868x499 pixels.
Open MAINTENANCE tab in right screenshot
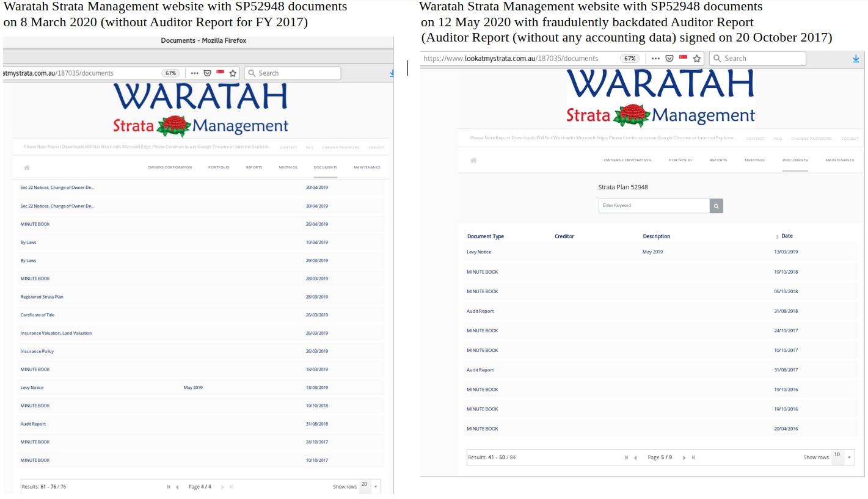click(x=840, y=160)
